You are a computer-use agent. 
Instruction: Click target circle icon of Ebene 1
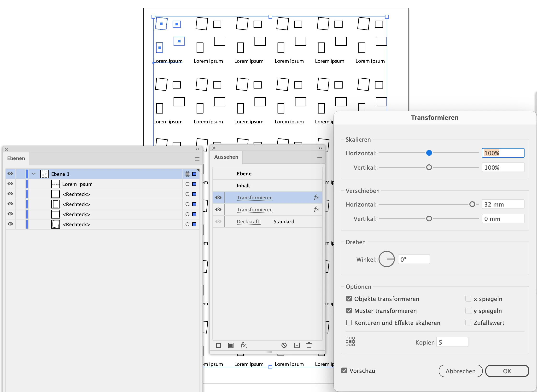187,174
